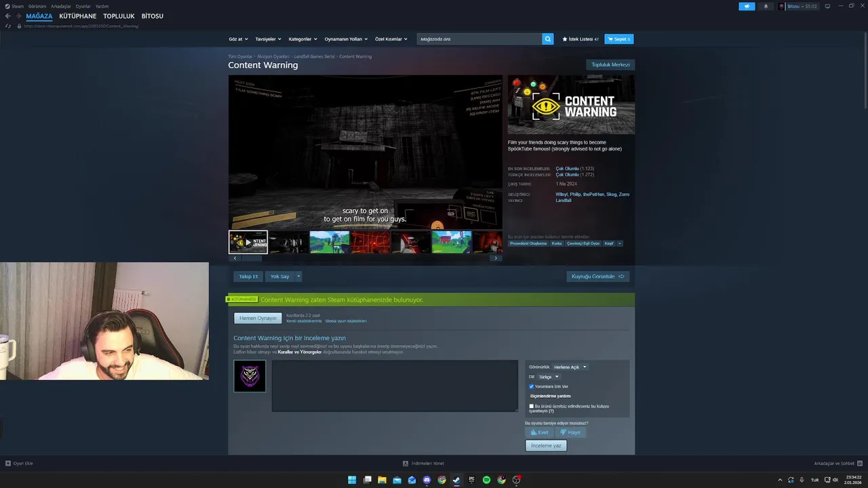The width and height of the screenshot is (868, 488).
Task: Expand the Oynamanın Yolları menu
Action: (345, 39)
